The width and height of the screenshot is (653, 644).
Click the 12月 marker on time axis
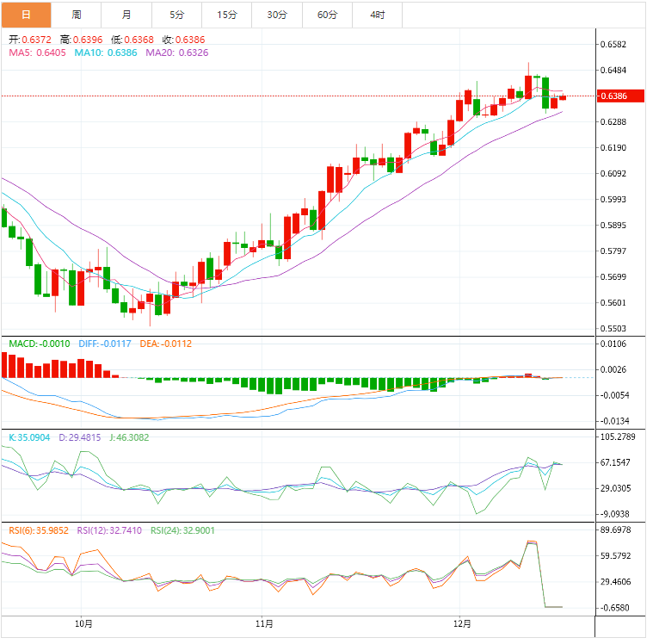coord(461,623)
